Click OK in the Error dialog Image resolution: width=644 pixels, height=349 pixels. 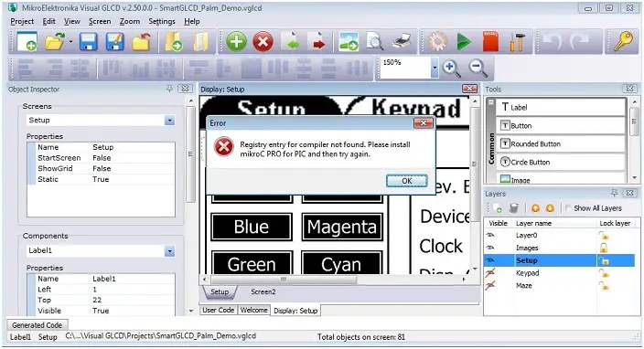(x=406, y=181)
